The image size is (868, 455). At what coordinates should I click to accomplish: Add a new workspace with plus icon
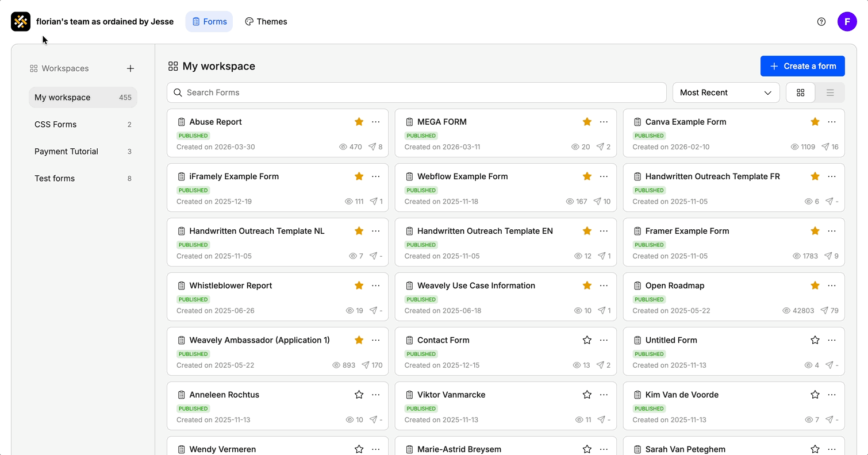pyautogui.click(x=130, y=68)
